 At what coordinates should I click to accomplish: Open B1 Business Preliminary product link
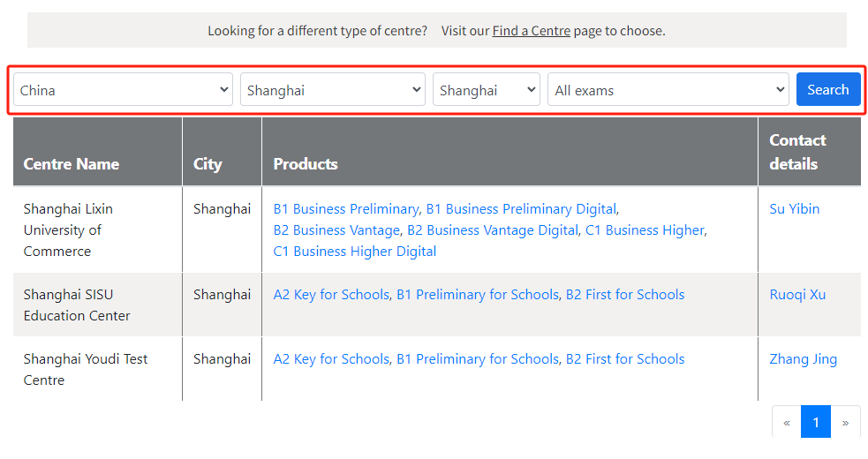click(345, 209)
